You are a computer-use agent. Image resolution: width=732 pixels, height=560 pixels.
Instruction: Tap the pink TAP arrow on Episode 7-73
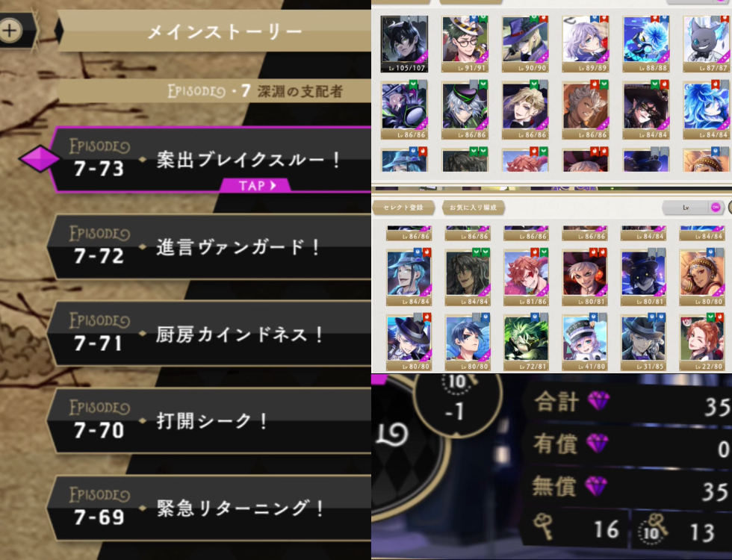255,185
